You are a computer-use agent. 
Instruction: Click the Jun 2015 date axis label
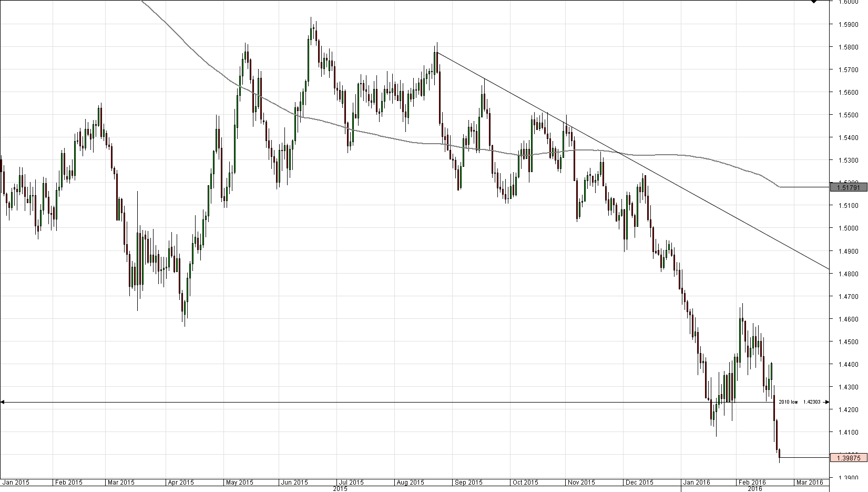point(294,482)
